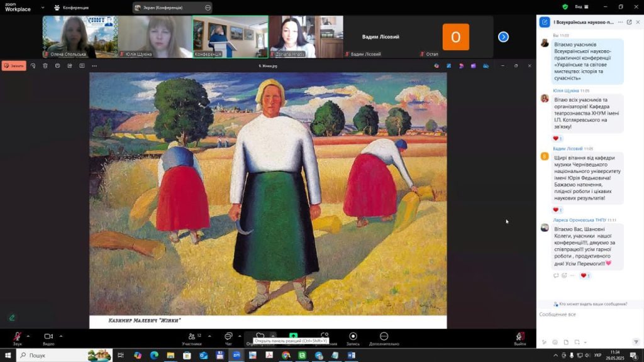This screenshot has width=644, height=362.
Task: Open Google Chrome from the taskbar
Action: click(286, 356)
